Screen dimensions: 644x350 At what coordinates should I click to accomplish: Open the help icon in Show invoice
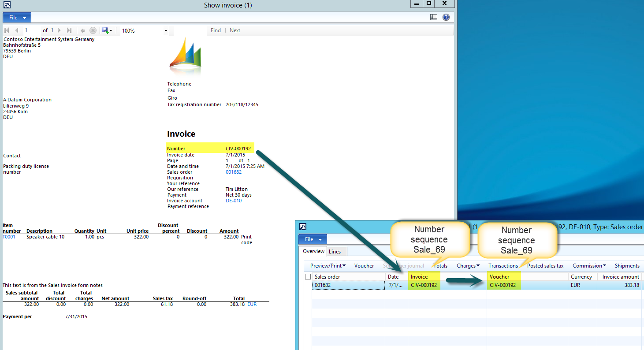446,17
